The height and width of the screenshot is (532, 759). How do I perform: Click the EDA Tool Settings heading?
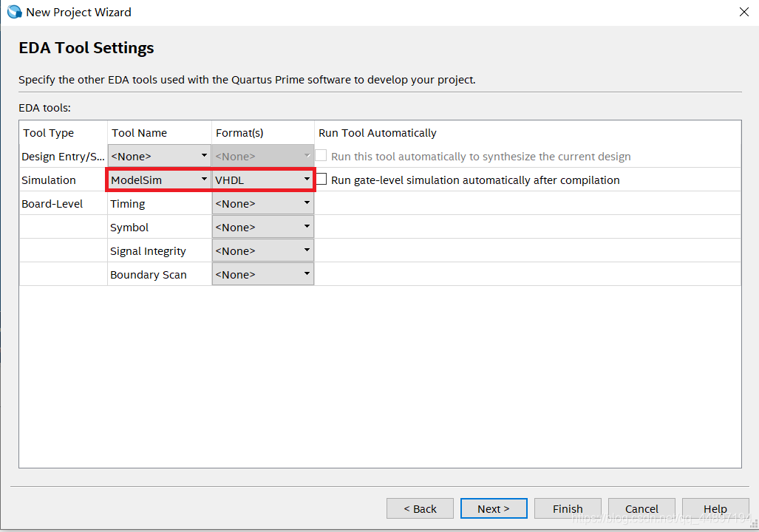tap(86, 48)
